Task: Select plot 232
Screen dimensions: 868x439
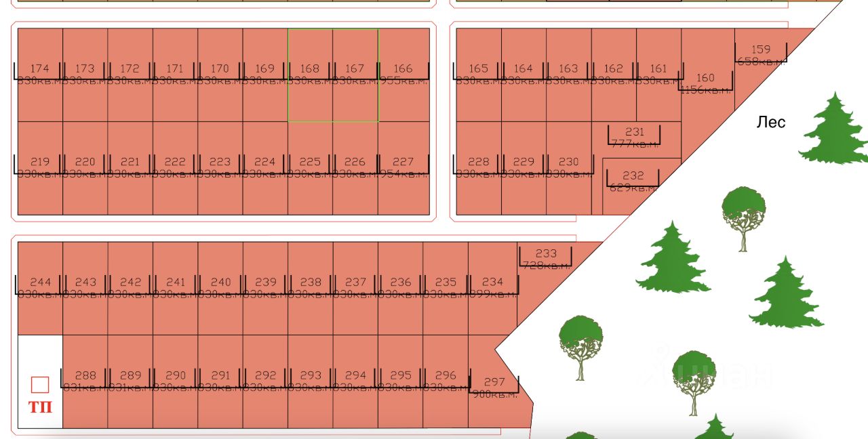Action: (633, 182)
